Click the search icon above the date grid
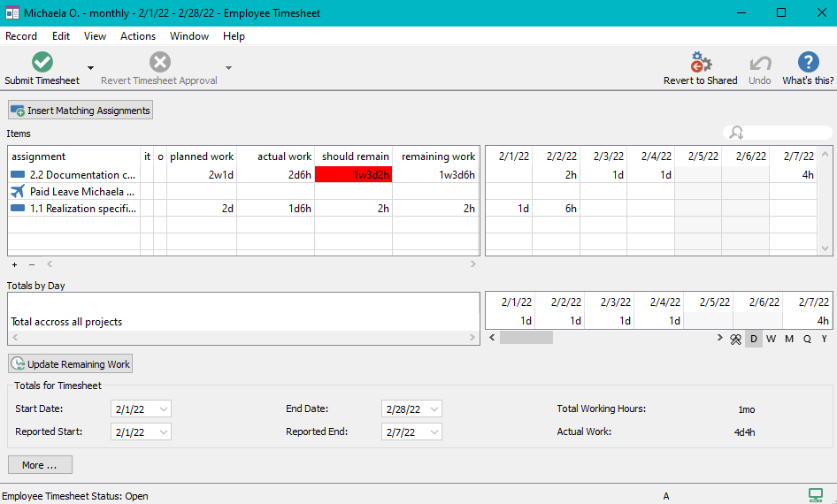Screen dimensions: 837x504 pos(735,133)
